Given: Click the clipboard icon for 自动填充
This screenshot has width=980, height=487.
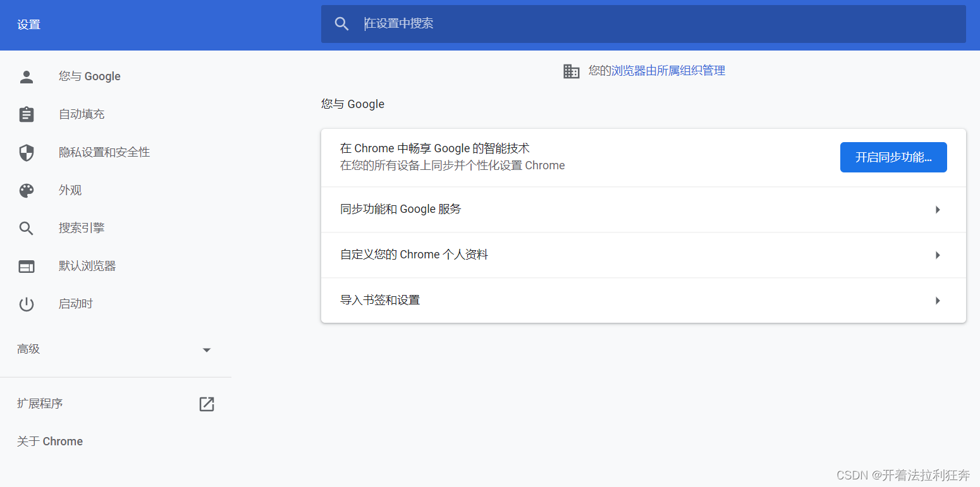Looking at the screenshot, I should point(27,114).
